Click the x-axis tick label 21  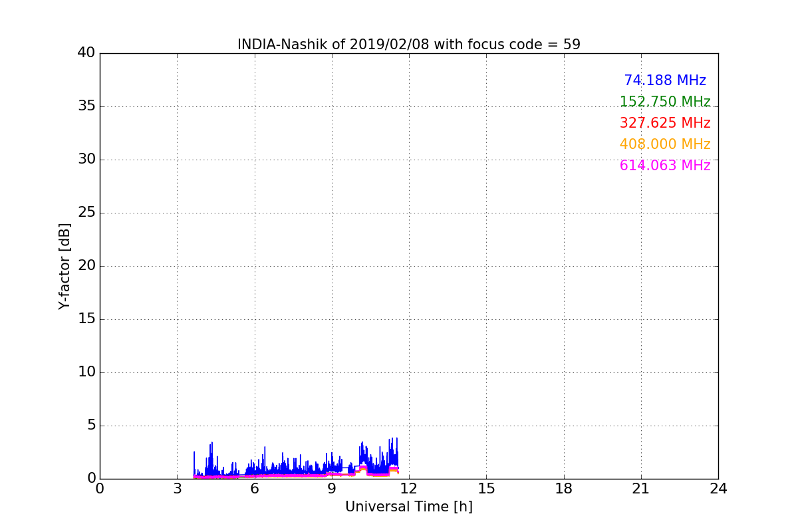pyautogui.click(x=641, y=488)
